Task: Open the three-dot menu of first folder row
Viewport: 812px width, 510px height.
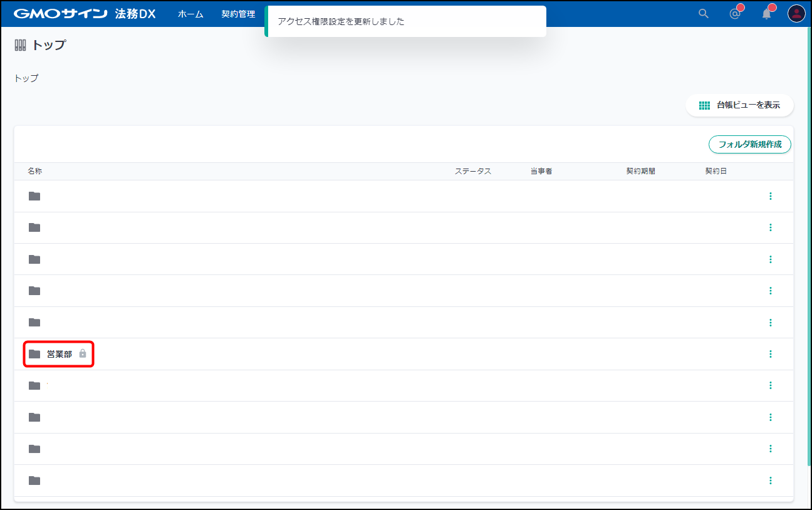Action: pyautogui.click(x=770, y=196)
